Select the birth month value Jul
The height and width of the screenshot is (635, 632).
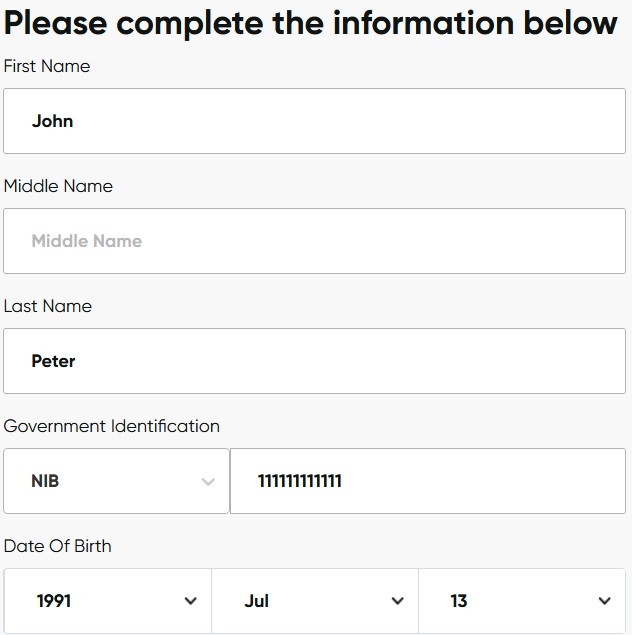[x=257, y=601]
